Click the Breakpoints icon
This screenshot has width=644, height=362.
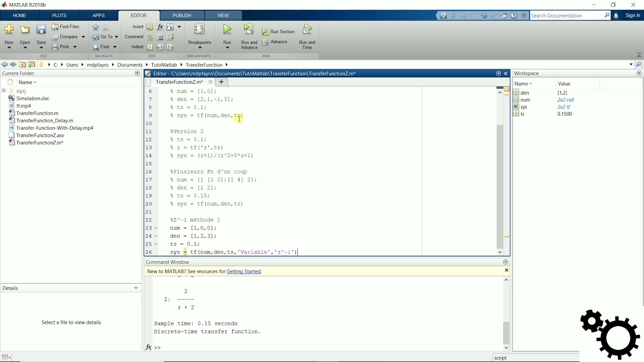pos(199,30)
